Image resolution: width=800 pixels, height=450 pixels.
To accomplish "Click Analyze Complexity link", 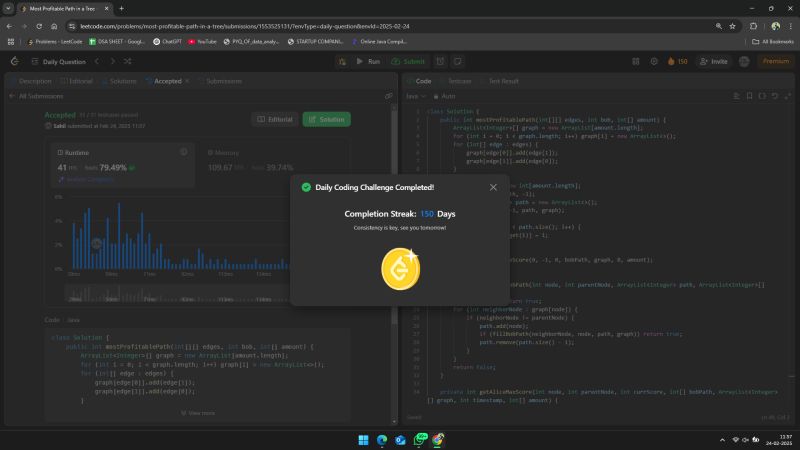I will coord(86,180).
